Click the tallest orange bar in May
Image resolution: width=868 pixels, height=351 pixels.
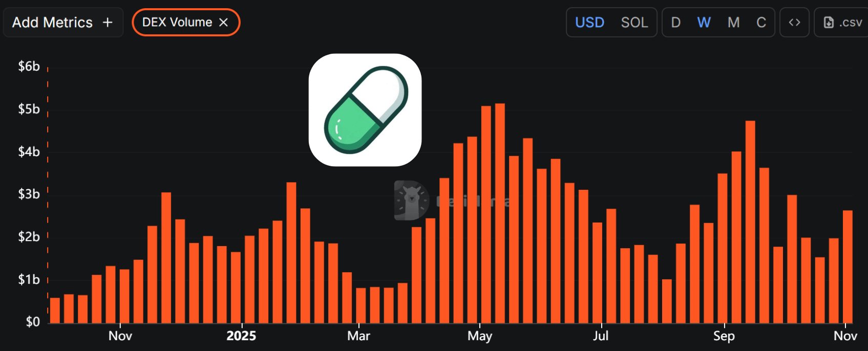[x=500, y=213]
